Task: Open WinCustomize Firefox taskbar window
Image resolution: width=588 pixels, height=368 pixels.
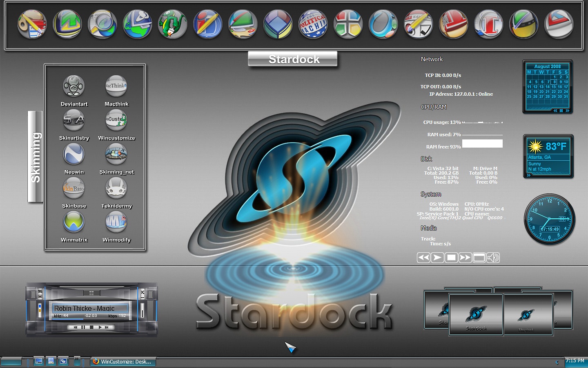Action: pos(122,361)
